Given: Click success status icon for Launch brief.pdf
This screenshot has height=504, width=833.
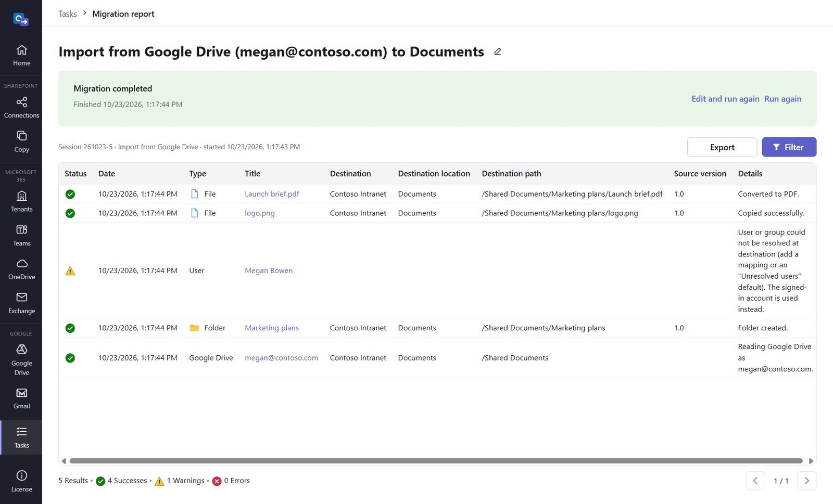Looking at the screenshot, I should pos(70,194).
